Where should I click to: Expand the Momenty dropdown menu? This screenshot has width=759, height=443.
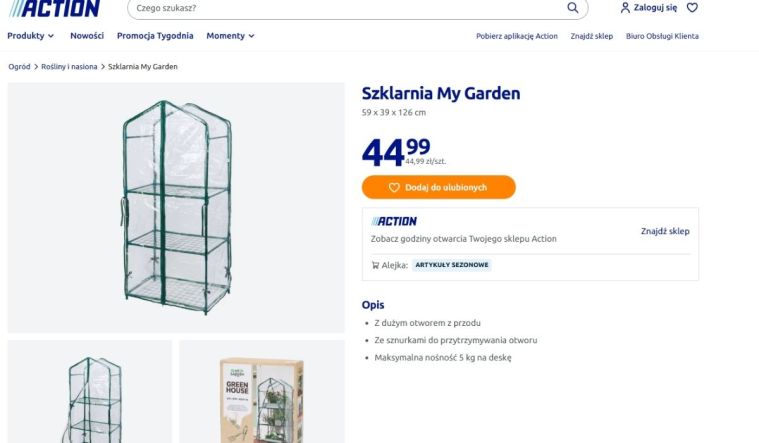(230, 36)
